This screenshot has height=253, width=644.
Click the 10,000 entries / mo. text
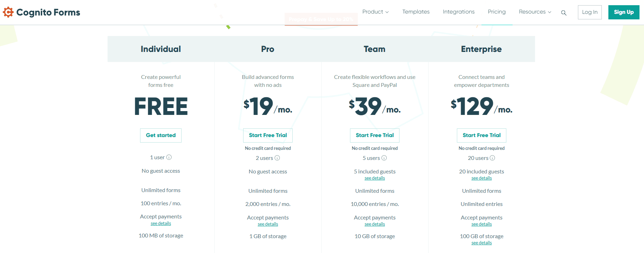click(x=375, y=204)
